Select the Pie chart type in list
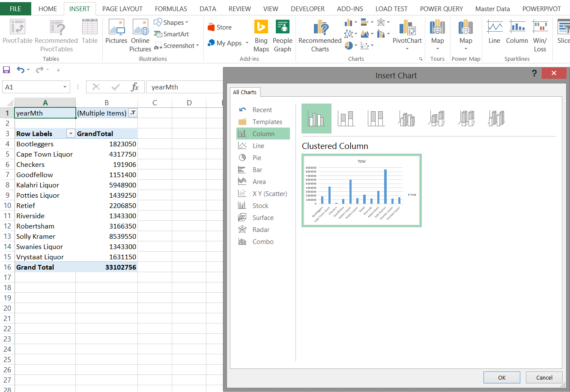 (x=257, y=158)
